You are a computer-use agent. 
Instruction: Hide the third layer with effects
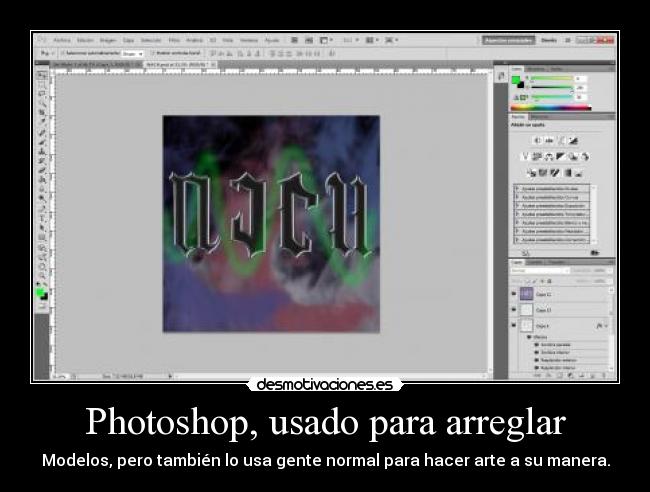pos(514,325)
